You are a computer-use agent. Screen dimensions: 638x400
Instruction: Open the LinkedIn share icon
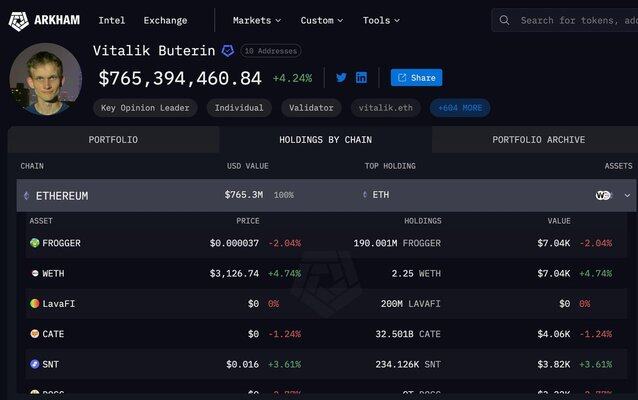tap(361, 78)
